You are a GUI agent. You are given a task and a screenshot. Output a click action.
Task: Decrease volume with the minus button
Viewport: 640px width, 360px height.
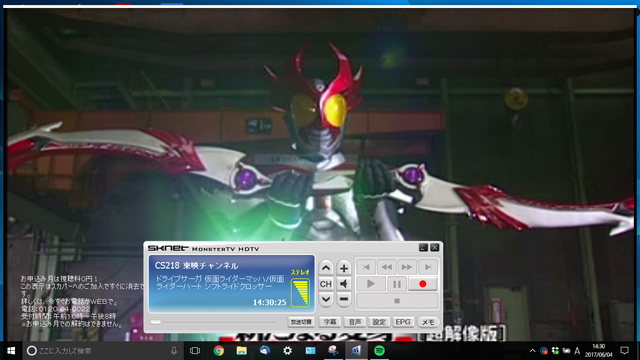coord(344,299)
